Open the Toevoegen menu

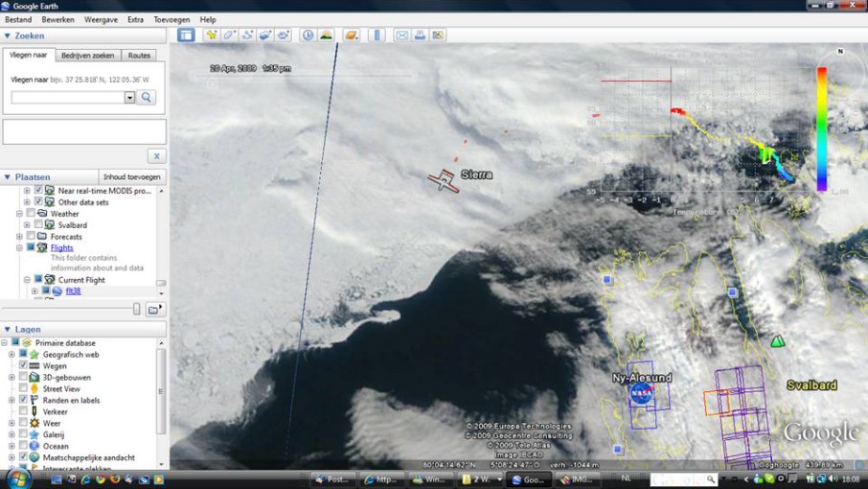click(x=171, y=19)
